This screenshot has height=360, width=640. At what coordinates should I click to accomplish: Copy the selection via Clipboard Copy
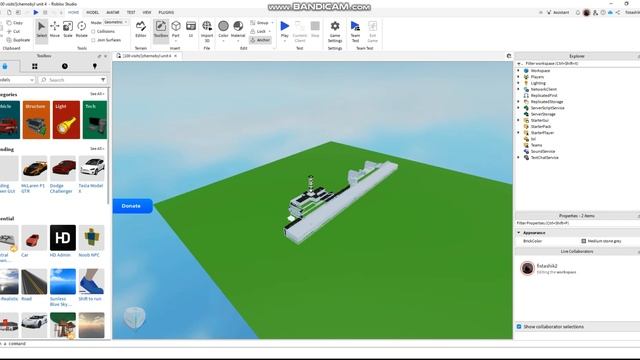(14, 23)
